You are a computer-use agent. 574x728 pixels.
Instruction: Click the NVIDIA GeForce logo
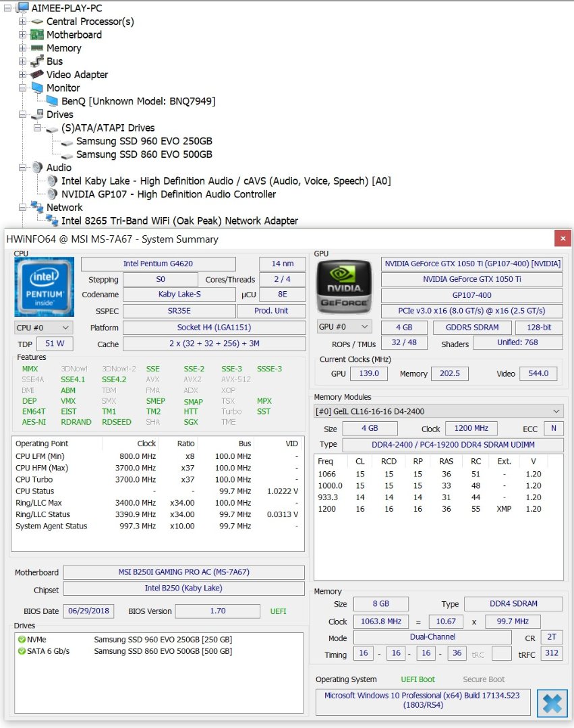pos(344,287)
